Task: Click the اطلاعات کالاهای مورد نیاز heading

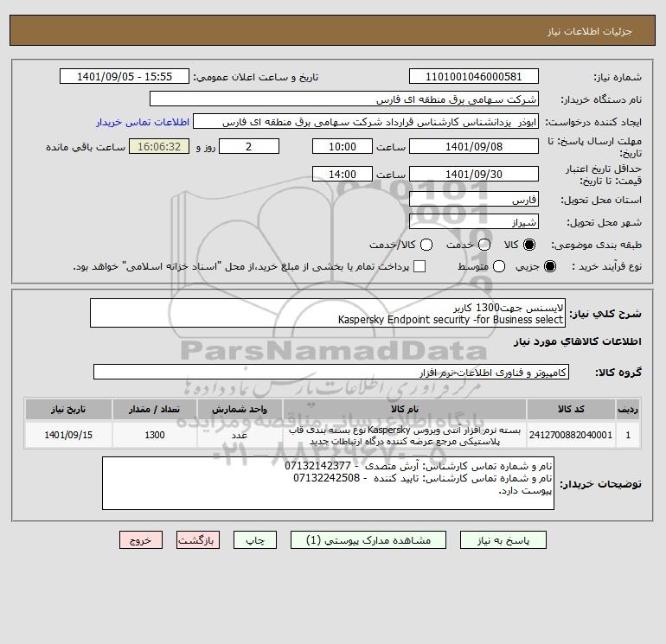Action: point(578,341)
